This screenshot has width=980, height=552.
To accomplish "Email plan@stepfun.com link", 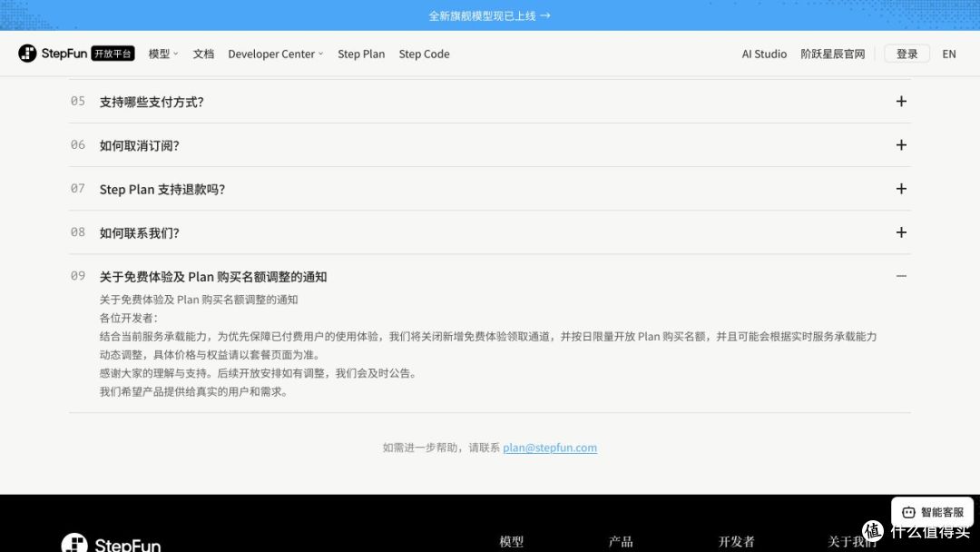I will [550, 448].
